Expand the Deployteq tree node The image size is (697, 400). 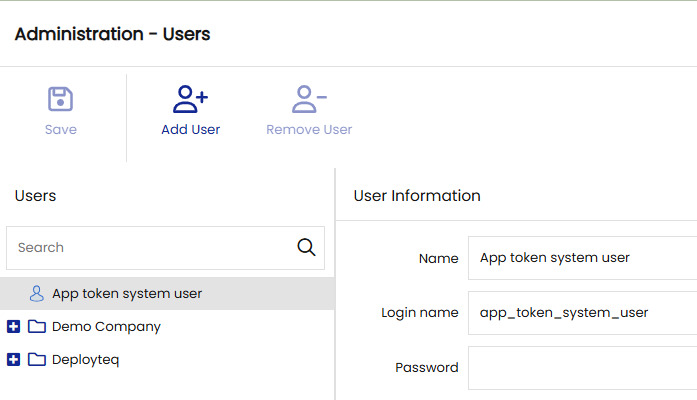pyautogui.click(x=13, y=360)
